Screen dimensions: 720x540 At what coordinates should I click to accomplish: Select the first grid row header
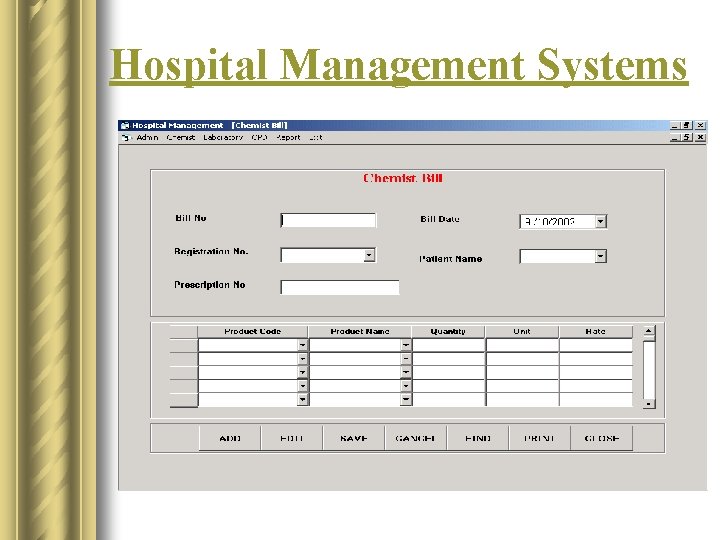pyautogui.click(x=184, y=345)
